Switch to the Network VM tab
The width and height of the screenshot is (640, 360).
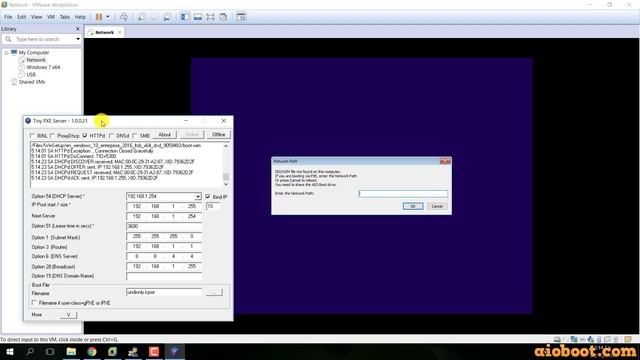coord(104,32)
